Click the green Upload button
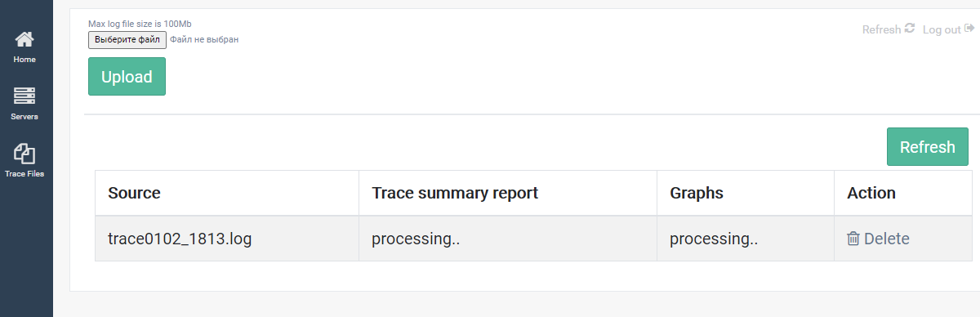This screenshot has height=317, width=980. [x=127, y=77]
